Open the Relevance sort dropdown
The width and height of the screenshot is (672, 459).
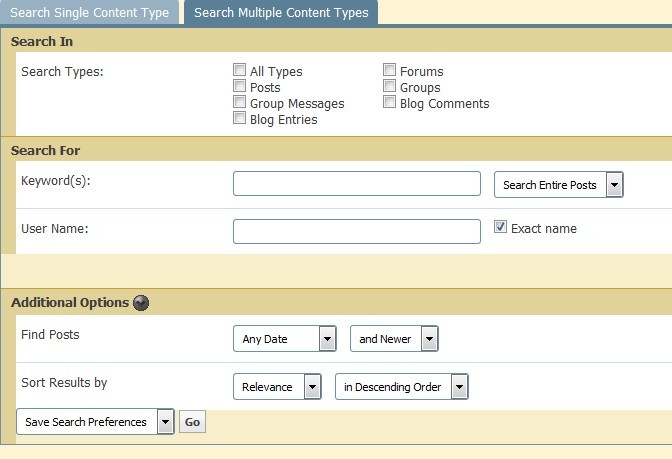pyautogui.click(x=277, y=387)
